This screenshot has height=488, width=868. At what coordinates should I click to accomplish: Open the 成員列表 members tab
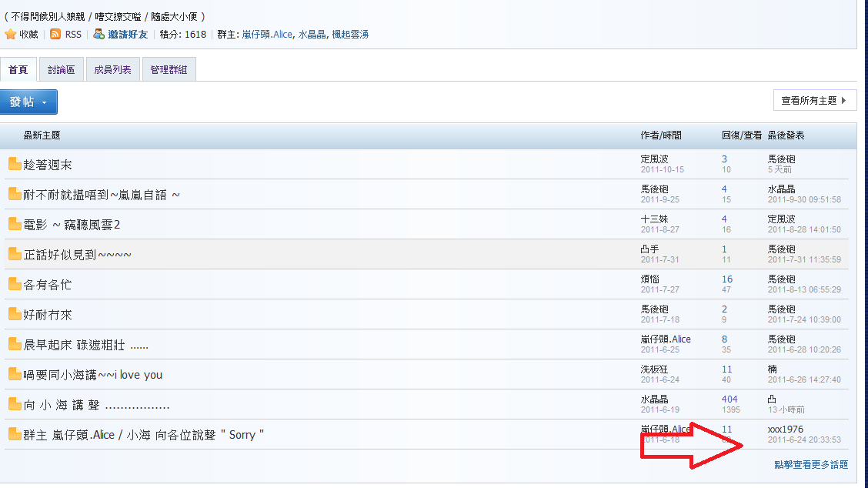(112, 70)
